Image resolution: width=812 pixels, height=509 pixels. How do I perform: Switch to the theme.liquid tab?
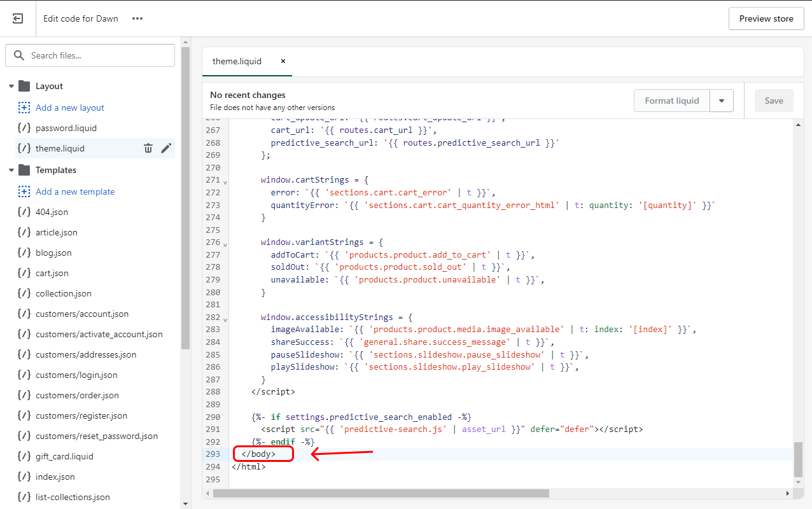[237, 61]
